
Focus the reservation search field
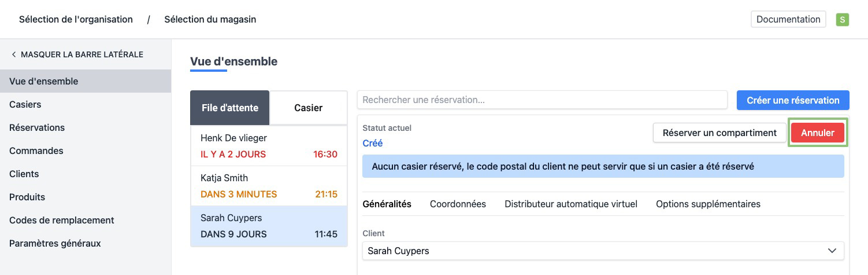[x=541, y=100]
